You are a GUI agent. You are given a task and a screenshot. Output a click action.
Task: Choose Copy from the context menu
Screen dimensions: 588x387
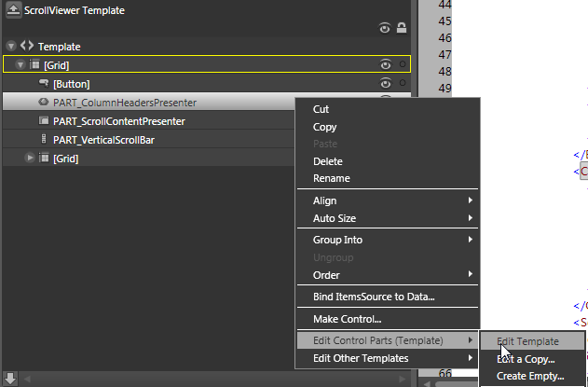388,127
